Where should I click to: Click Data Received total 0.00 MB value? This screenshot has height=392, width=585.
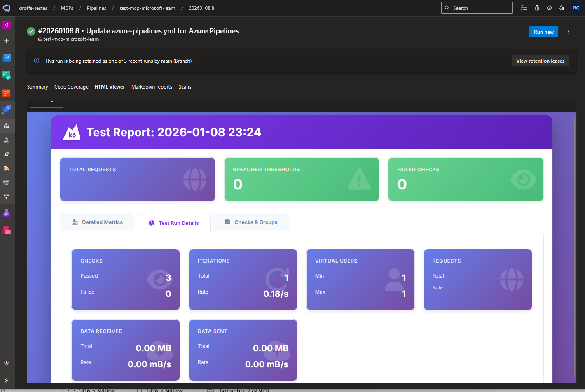(x=153, y=348)
